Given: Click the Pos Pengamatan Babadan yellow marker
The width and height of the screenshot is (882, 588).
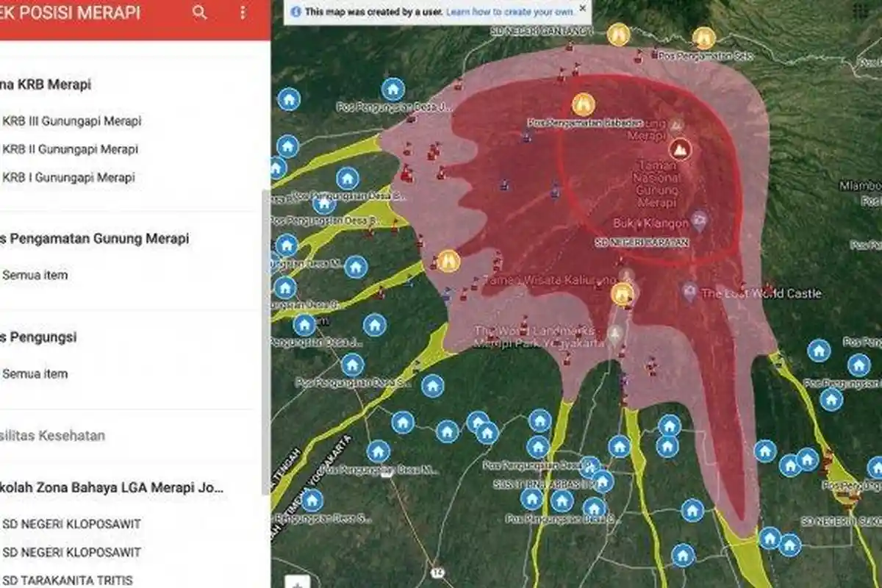Looking at the screenshot, I should tap(583, 105).
